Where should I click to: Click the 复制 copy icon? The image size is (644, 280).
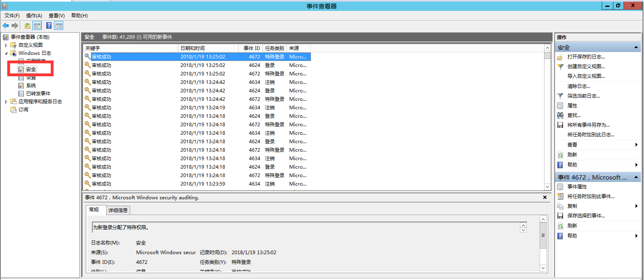(560, 206)
